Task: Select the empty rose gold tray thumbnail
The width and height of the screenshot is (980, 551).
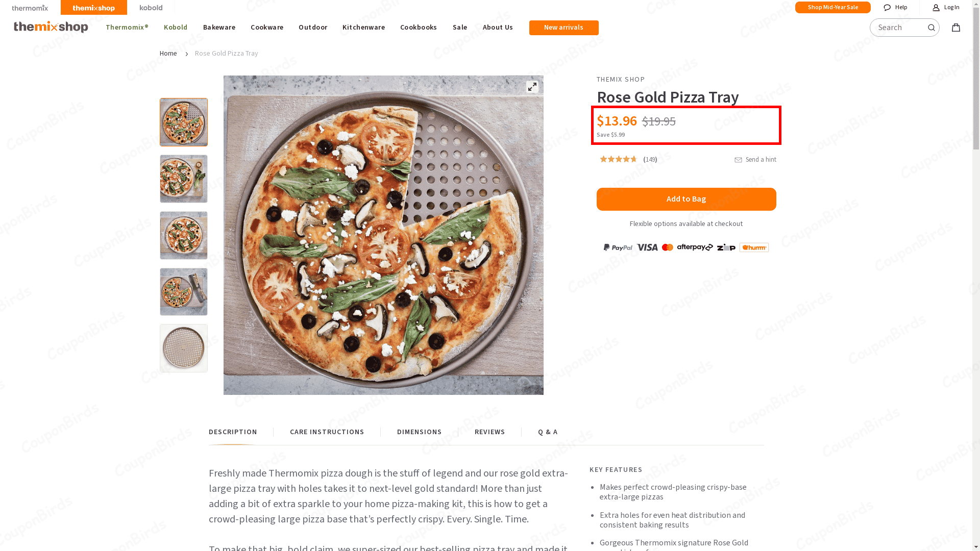Action: pyautogui.click(x=183, y=348)
